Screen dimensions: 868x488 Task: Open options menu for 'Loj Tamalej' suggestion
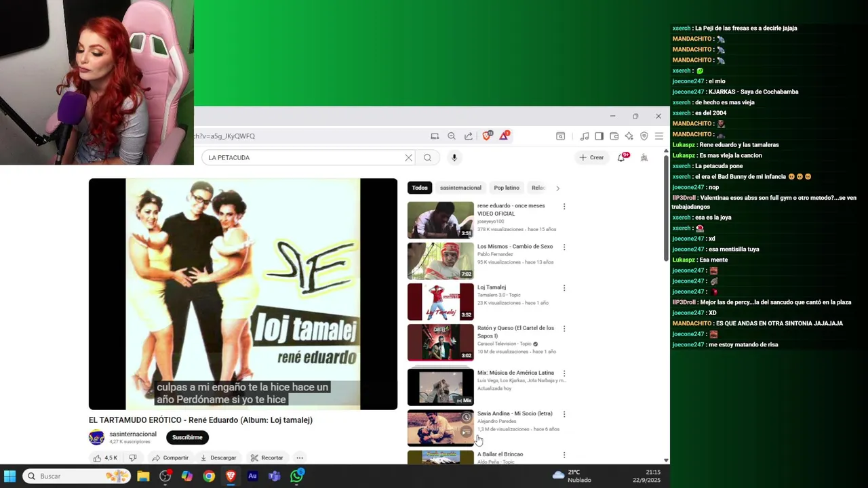(564, 287)
